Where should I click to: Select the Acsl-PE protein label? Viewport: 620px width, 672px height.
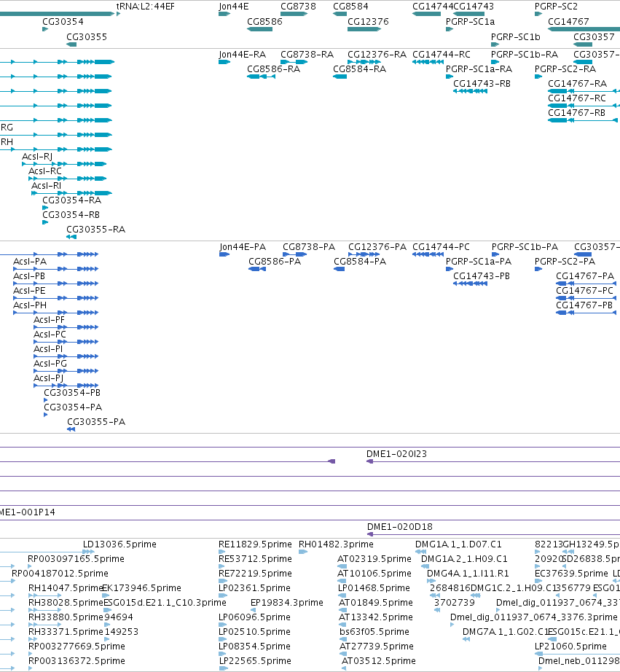coord(30,291)
